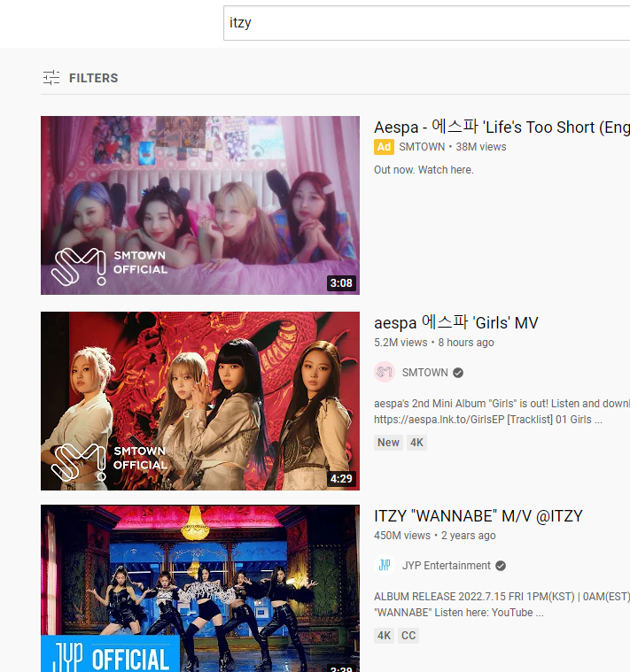630x672 pixels.
Task: Open Aespa 'Life's Too Short' video title
Action: pyautogui.click(x=502, y=127)
